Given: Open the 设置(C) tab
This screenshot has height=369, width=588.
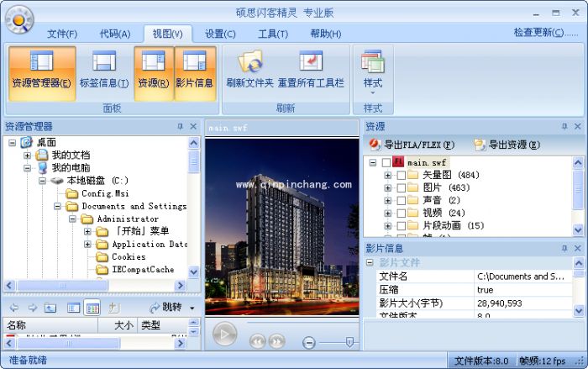Looking at the screenshot, I should point(220,34).
